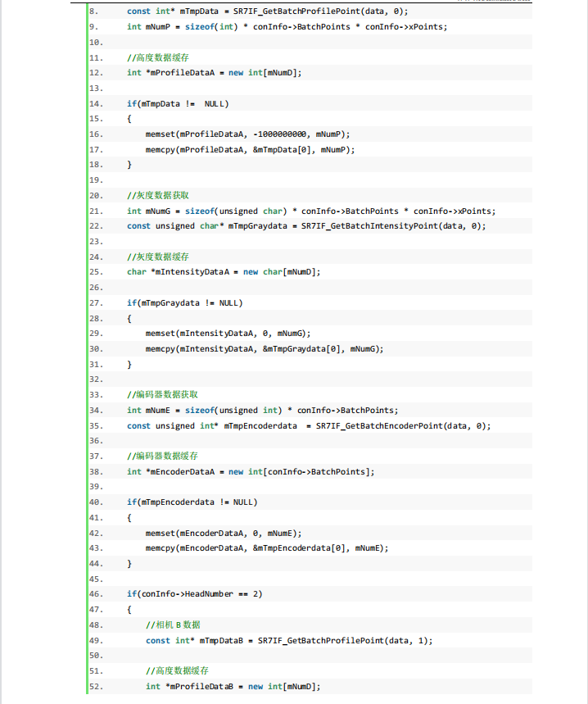Click the memset(mProfileDataA, -1000000000, mNumP) line
This screenshot has height=704, width=588.
(x=247, y=134)
